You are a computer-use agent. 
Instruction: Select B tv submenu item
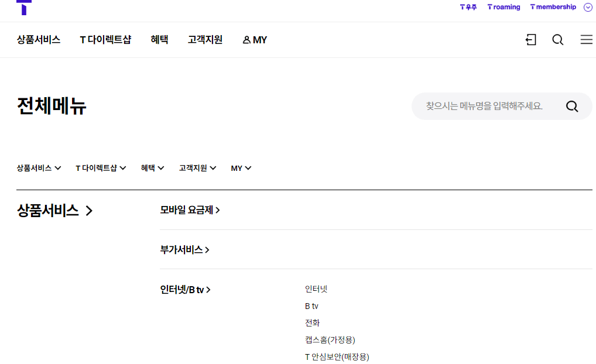pos(311,306)
